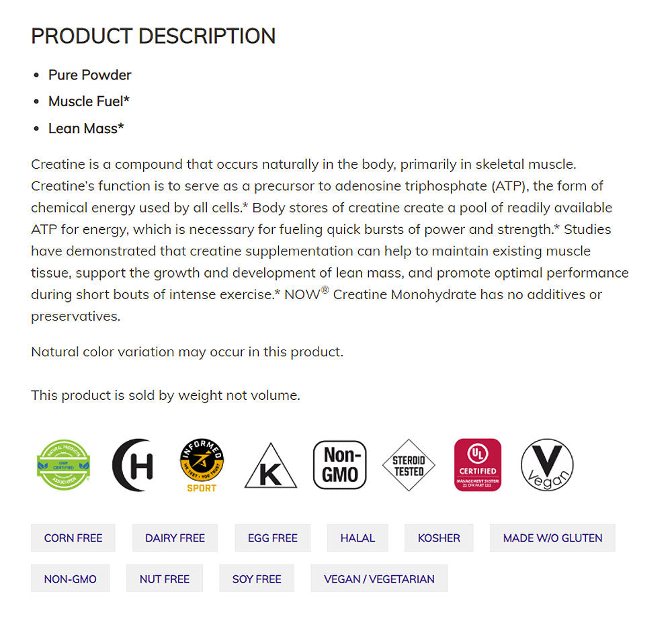The height and width of the screenshot is (623, 672).
Task: Click the PRODUCT DESCRIPTION heading
Action: click(x=153, y=36)
